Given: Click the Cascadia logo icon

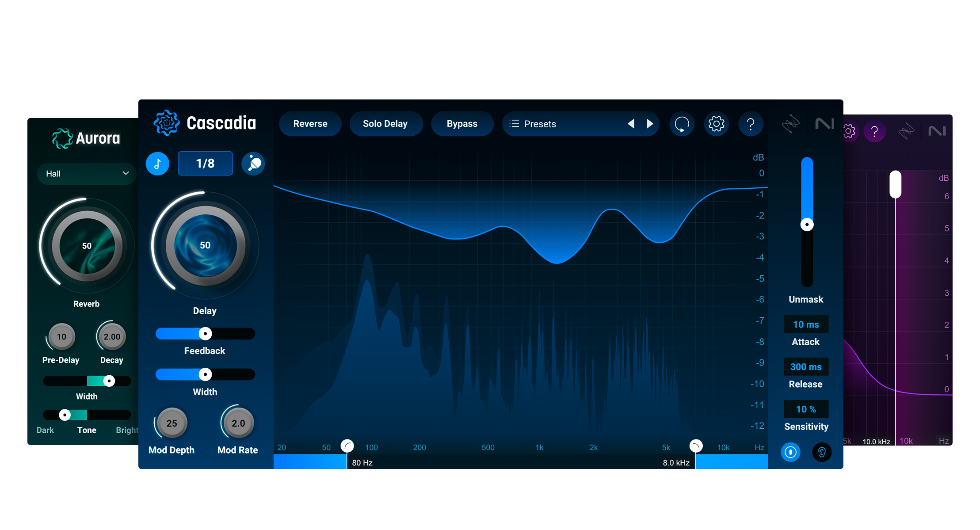Looking at the screenshot, I should tap(167, 123).
